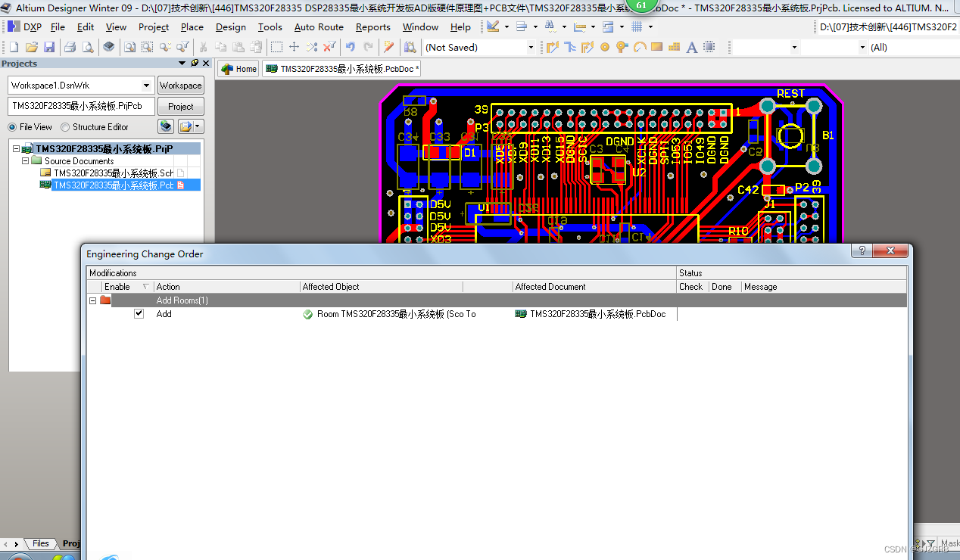Click the Print icon in the toolbar
This screenshot has height=560, width=960.
[x=70, y=47]
